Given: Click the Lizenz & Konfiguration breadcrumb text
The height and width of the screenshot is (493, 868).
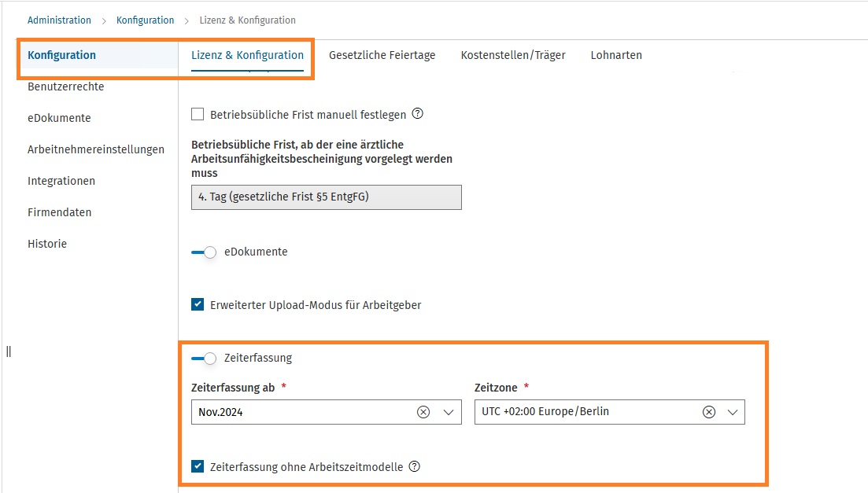Looking at the screenshot, I should [247, 20].
